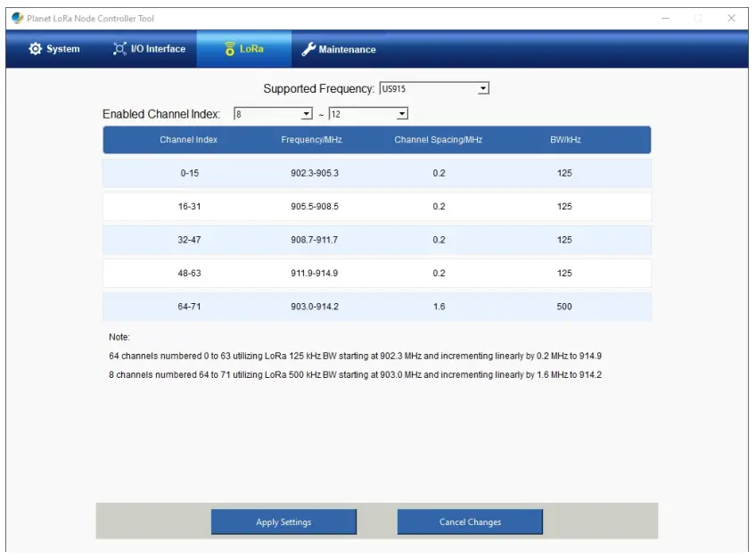This screenshot has height=558, width=756.
Task: Click the note about 64 channels
Action: click(356, 356)
